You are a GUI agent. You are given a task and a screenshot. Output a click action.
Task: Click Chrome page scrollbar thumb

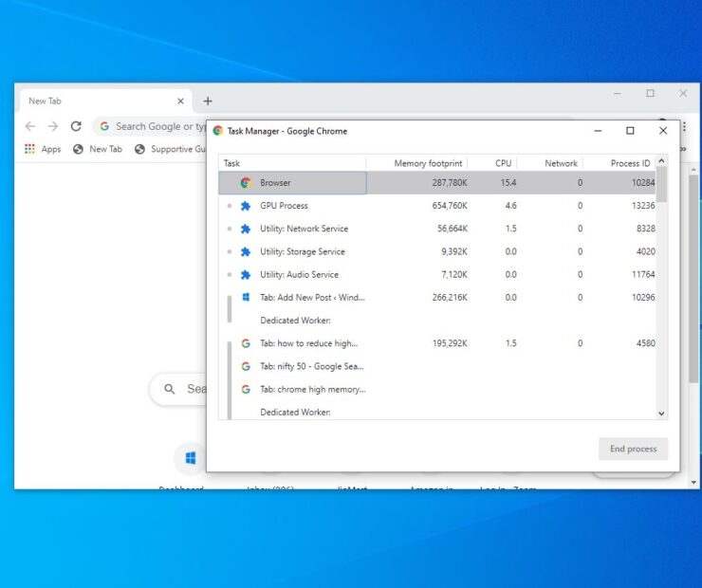click(x=693, y=278)
